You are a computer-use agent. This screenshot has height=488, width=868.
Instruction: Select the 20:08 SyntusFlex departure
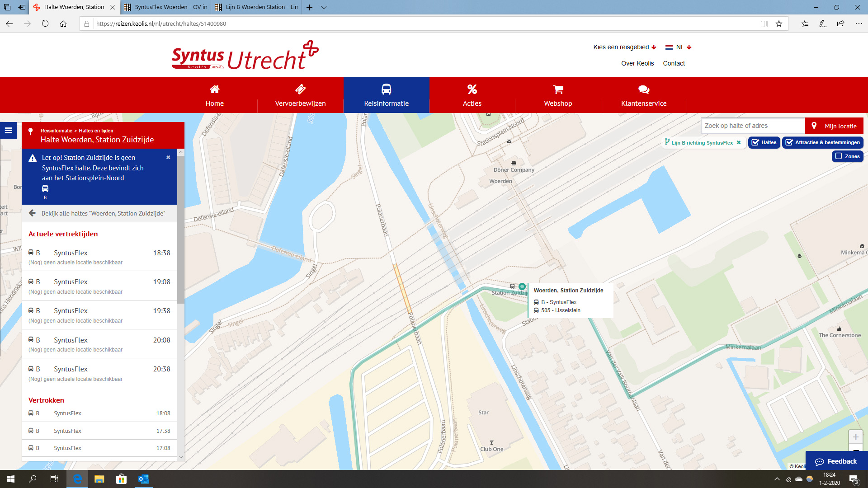coord(99,344)
